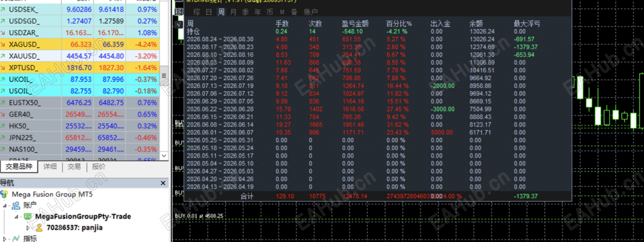This screenshot has width=644, height=242.
Task: Select the 日 daily statistics tab
Action: coord(208,12)
